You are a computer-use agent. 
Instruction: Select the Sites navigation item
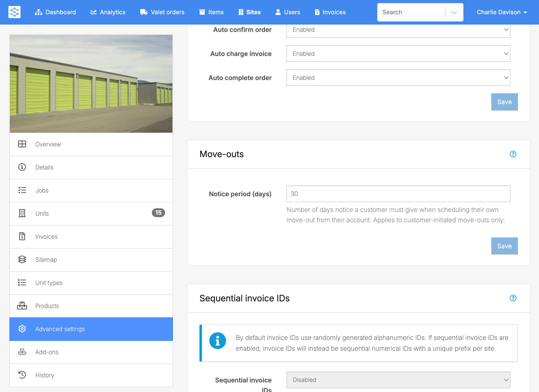tap(249, 12)
